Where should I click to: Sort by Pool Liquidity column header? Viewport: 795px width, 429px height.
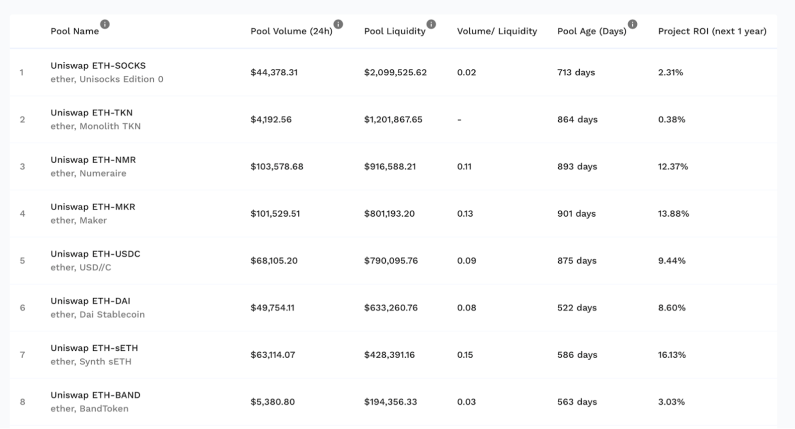click(395, 31)
